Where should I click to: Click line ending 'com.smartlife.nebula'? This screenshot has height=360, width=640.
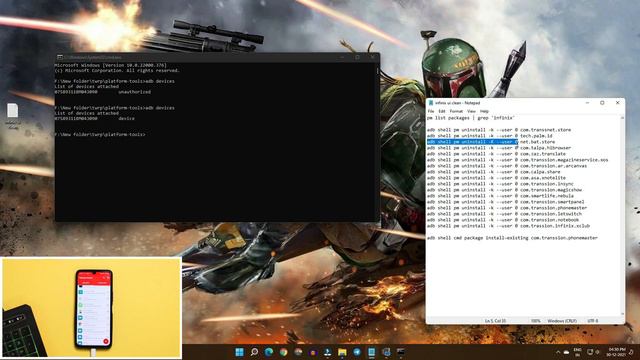500,196
